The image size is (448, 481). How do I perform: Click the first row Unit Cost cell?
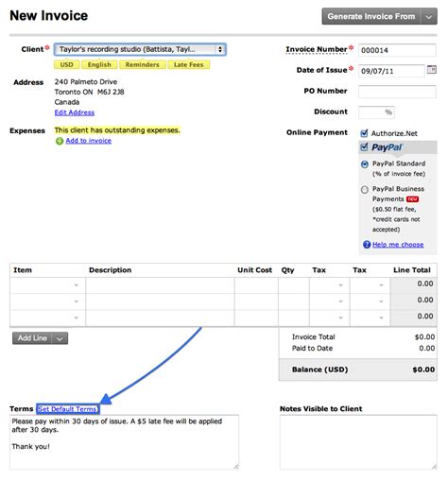click(256, 285)
